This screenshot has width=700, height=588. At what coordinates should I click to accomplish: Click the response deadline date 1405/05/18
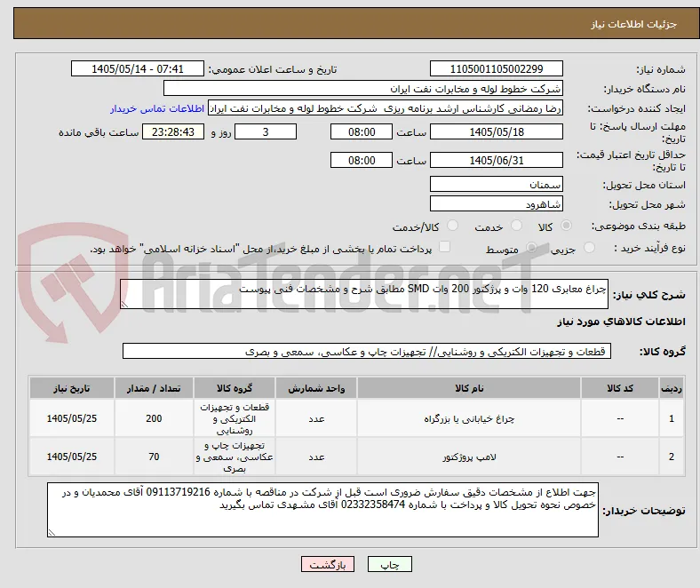tap(496, 131)
